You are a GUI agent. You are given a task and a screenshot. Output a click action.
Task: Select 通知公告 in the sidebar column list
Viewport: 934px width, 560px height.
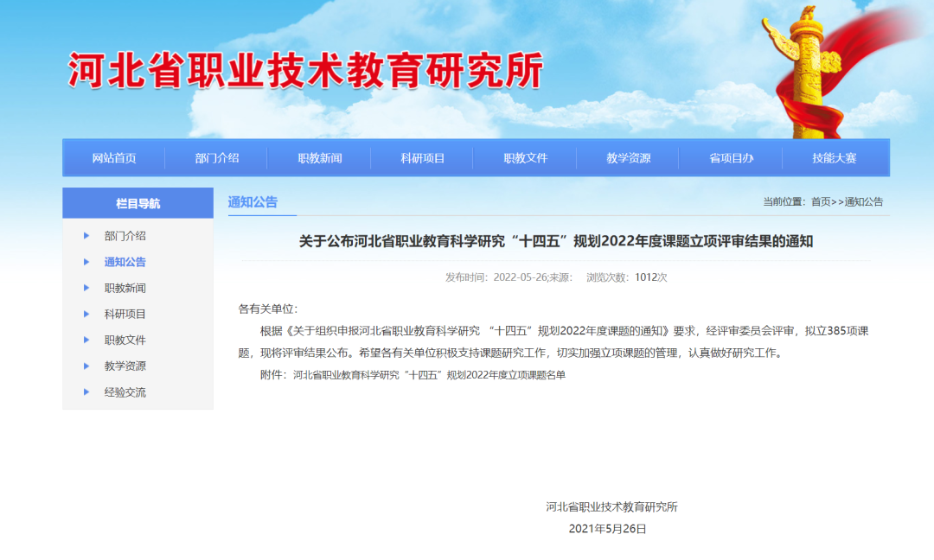(125, 262)
